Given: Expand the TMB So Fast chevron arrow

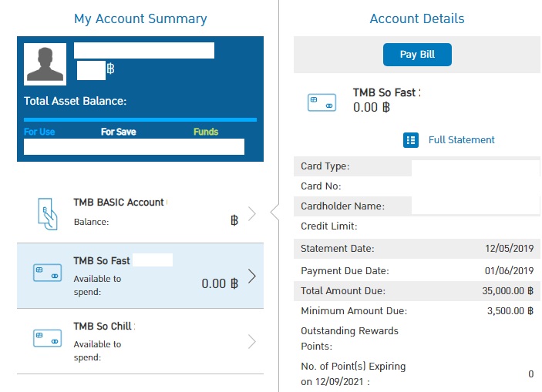Looking at the screenshot, I should pos(252,277).
